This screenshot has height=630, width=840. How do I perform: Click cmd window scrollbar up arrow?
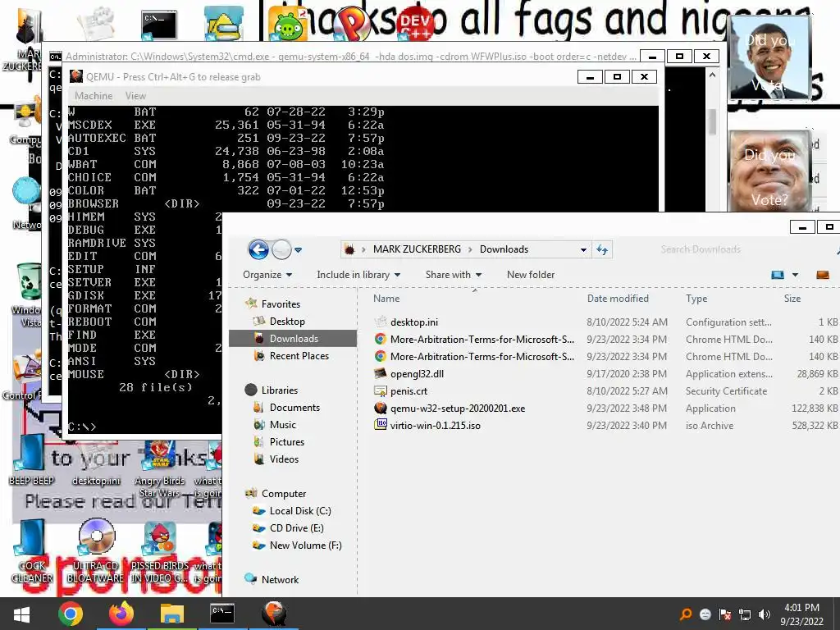coord(712,75)
